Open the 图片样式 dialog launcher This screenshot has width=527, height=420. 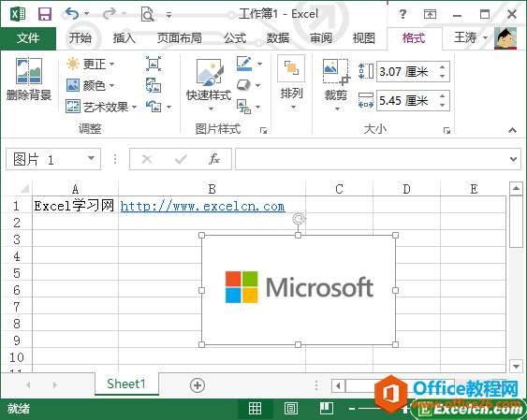[x=264, y=130]
